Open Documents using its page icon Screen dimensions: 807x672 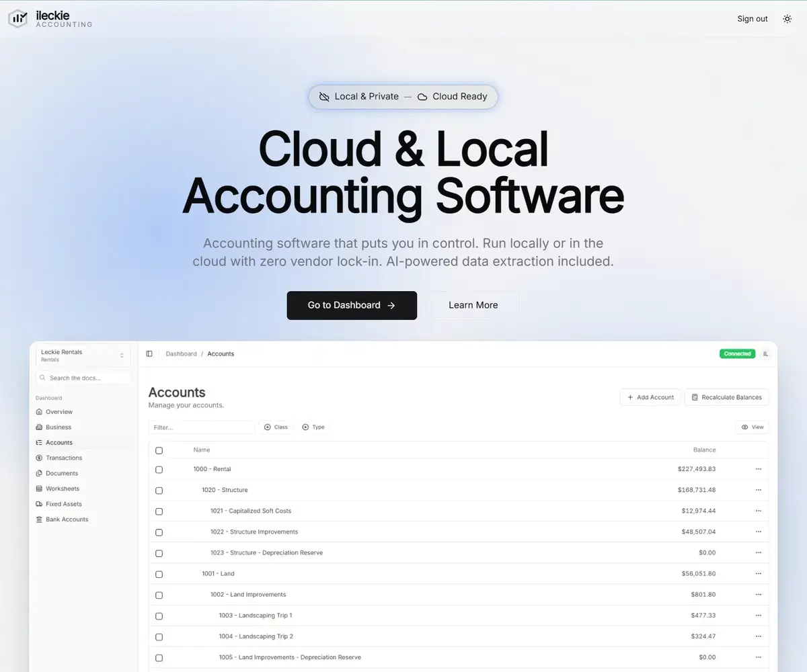tap(40, 473)
